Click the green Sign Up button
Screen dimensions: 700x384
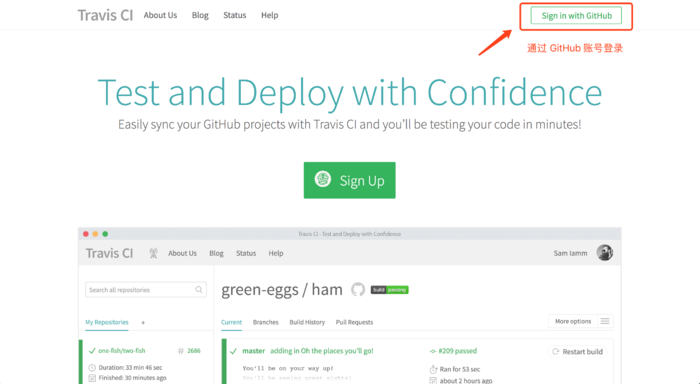pyautogui.click(x=350, y=180)
